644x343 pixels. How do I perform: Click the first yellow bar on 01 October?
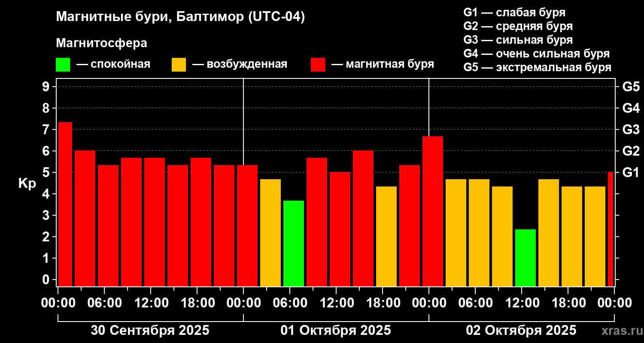(x=270, y=233)
